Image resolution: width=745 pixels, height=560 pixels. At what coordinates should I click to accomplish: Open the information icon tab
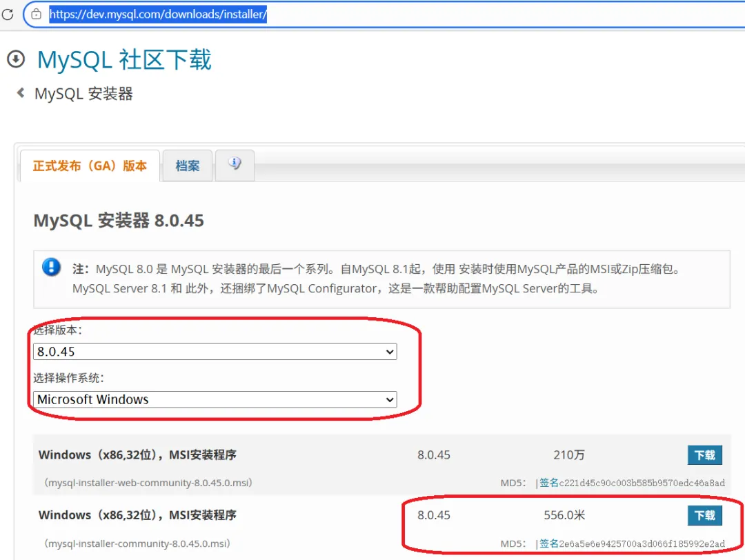click(235, 164)
